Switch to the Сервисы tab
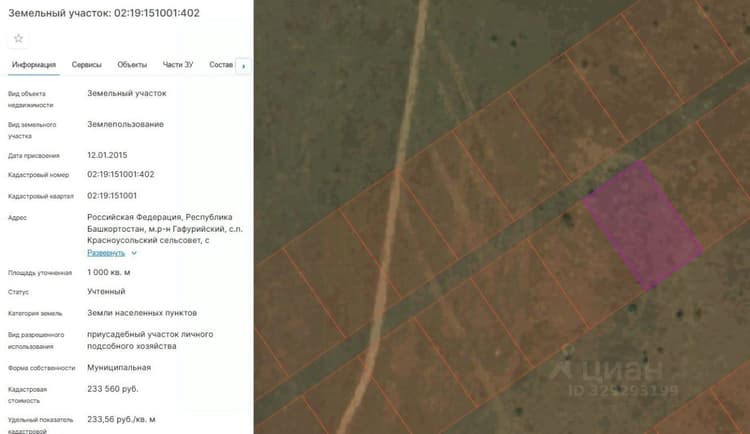This screenshot has width=750, height=434. 87,65
